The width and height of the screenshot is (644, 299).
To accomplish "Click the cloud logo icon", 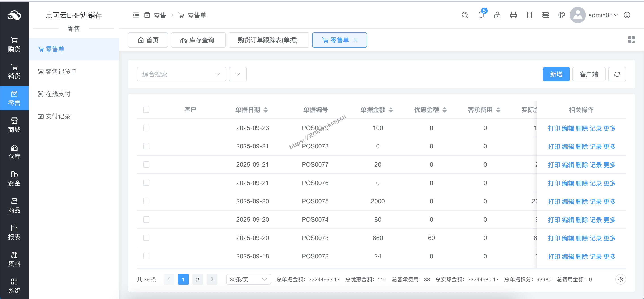I will point(14,15).
